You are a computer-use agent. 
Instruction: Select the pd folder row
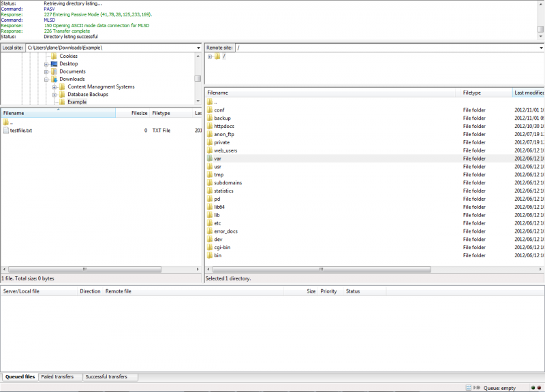[375, 199]
